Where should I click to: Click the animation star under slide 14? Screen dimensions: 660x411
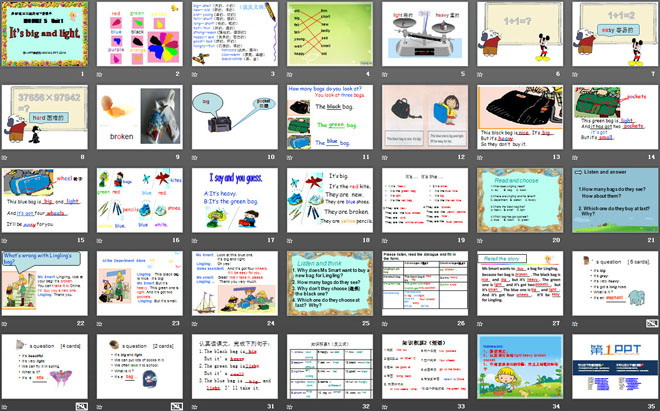tap(575, 157)
